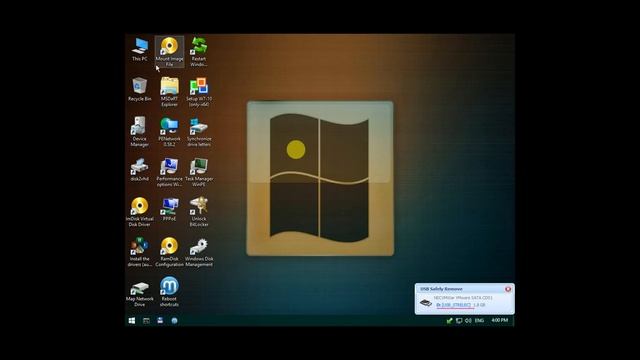Viewport: 640px width, 360px height.
Task: Open Task Manager WinPE shortcut
Action: point(199,172)
